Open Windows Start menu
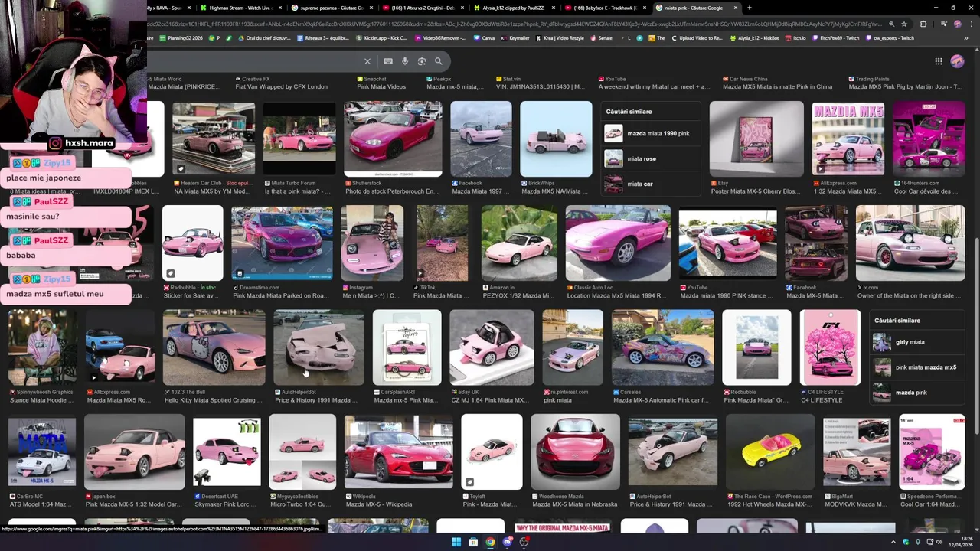 point(456,542)
